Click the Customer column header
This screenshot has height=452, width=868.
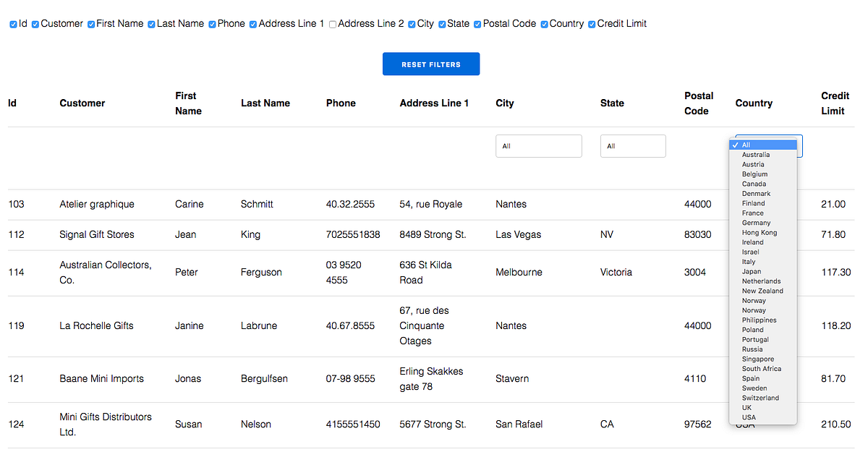[82, 103]
